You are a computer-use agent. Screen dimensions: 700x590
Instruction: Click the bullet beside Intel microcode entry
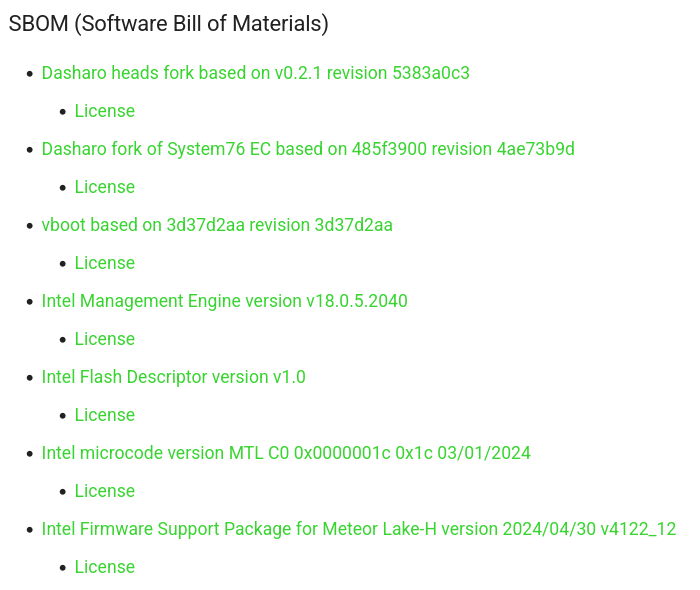pos(30,454)
